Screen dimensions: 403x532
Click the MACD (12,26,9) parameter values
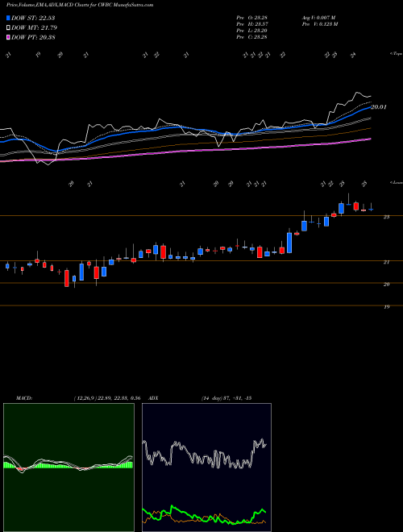tap(107, 398)
